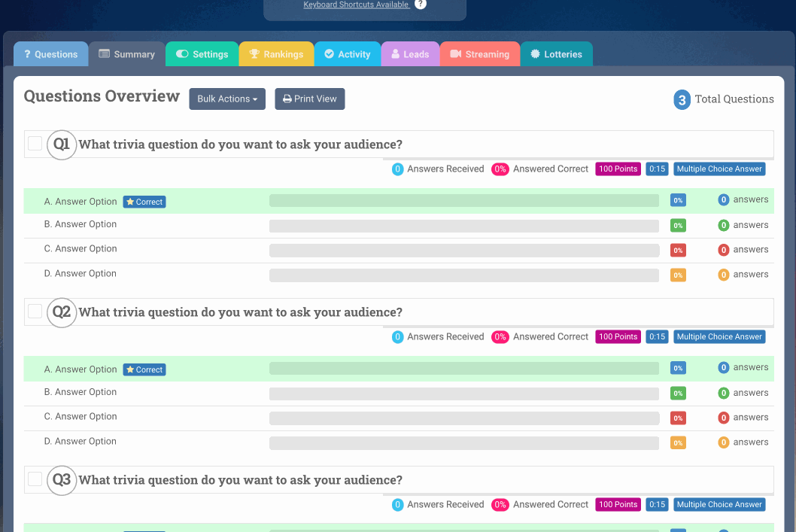This screenshot has width=796, height=532.
Task: Tick the Q3 question checkbox
Action: coord(35,479)
